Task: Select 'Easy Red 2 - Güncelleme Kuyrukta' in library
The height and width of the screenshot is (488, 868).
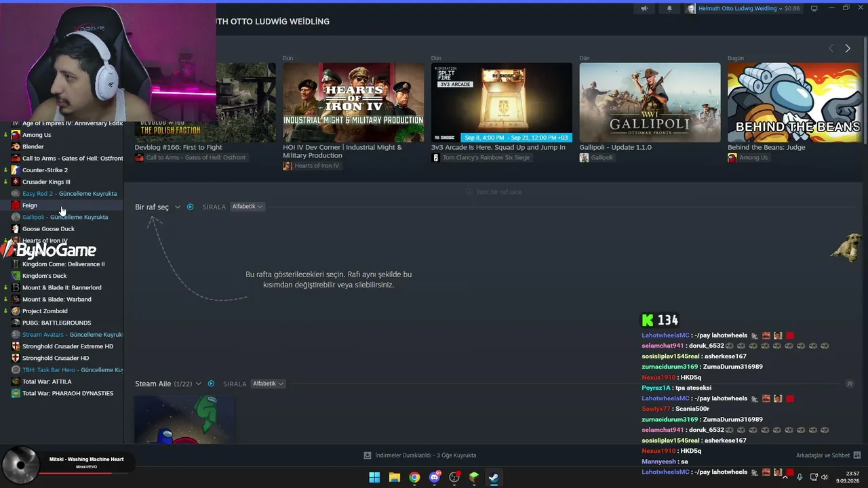Action: 69,194
